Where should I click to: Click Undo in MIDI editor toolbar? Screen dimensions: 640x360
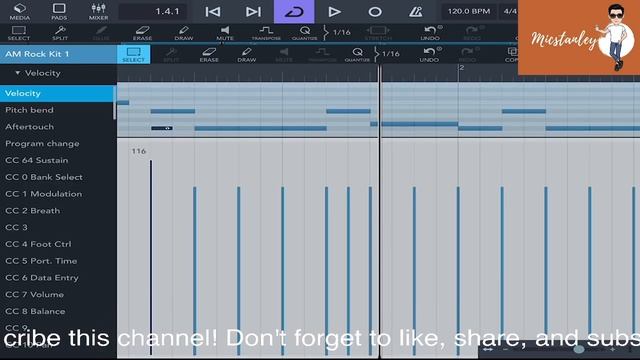click(429, 54)
